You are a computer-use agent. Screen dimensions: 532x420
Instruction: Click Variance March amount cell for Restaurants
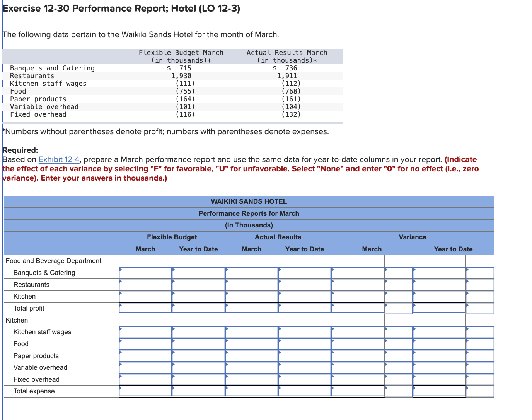pos(358,285)
